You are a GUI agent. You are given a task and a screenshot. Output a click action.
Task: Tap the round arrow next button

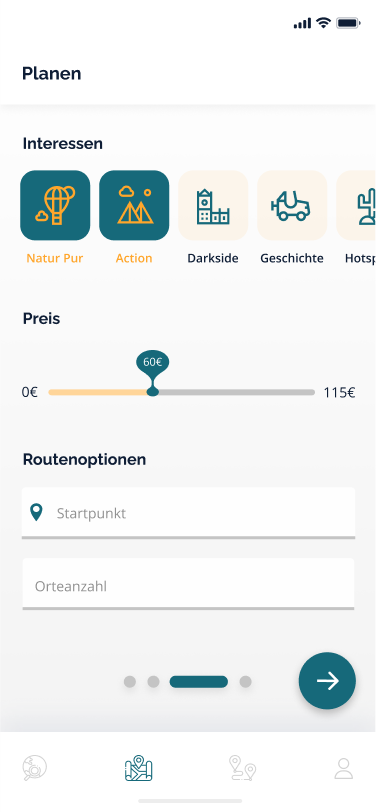click(x=327, y=680)
